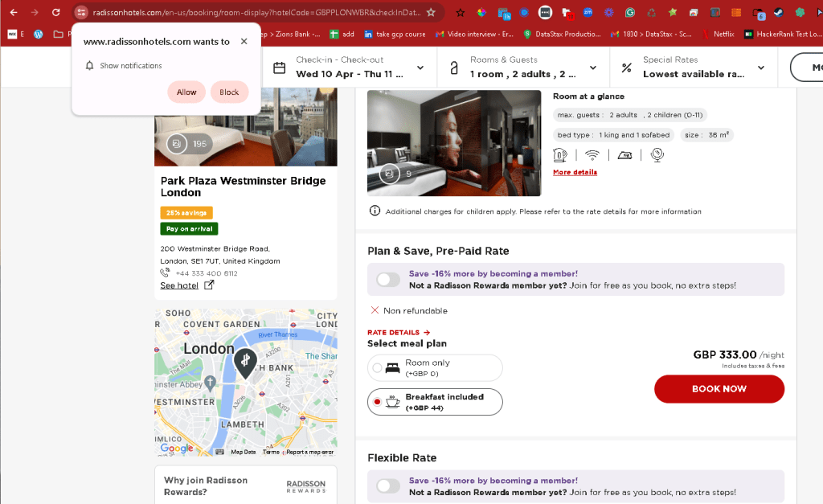Image resolution: width=823 pixels, height=504 pixels.
Task: Click the external link icon beside See hotel
Action: [x=209, y=285]
